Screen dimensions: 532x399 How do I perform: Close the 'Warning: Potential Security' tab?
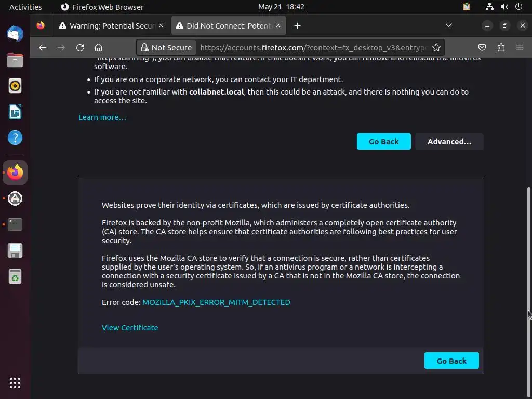[161, 25]
